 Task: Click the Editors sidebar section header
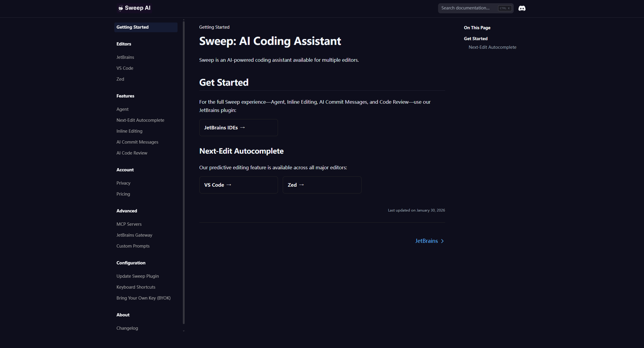124,44
